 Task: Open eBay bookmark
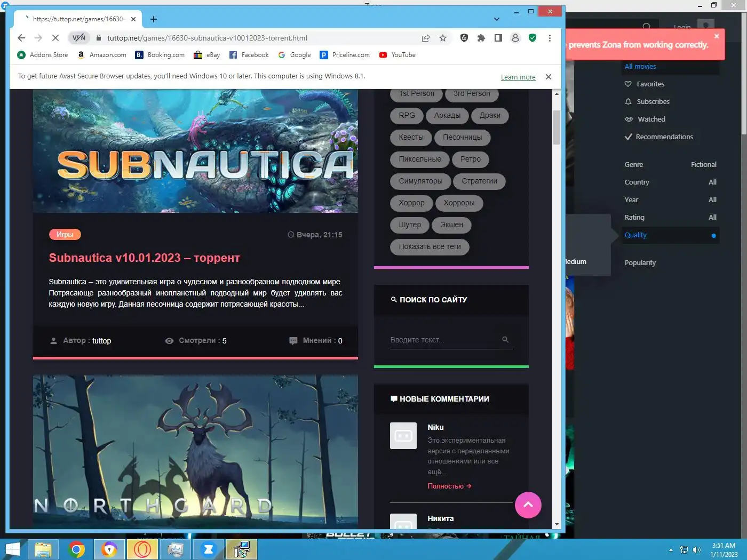point(207,55)
